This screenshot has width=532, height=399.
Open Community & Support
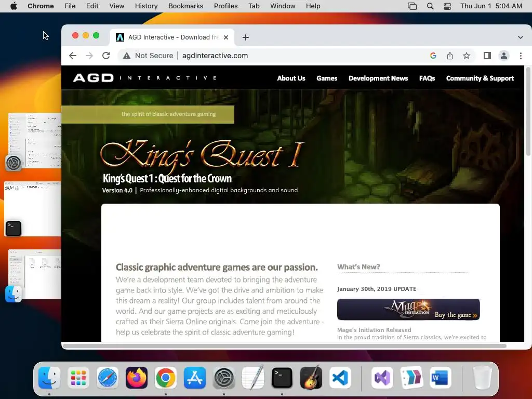click(x=480, y=78)
